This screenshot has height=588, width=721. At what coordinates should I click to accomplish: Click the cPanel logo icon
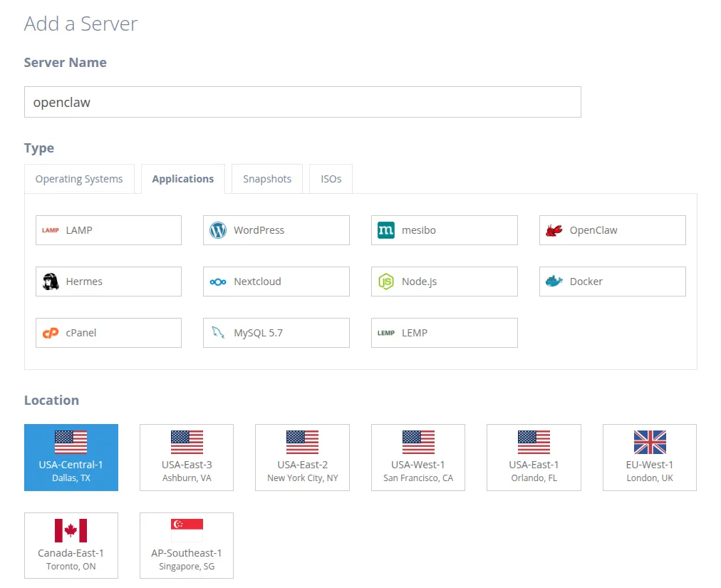[x=51, y=333]
